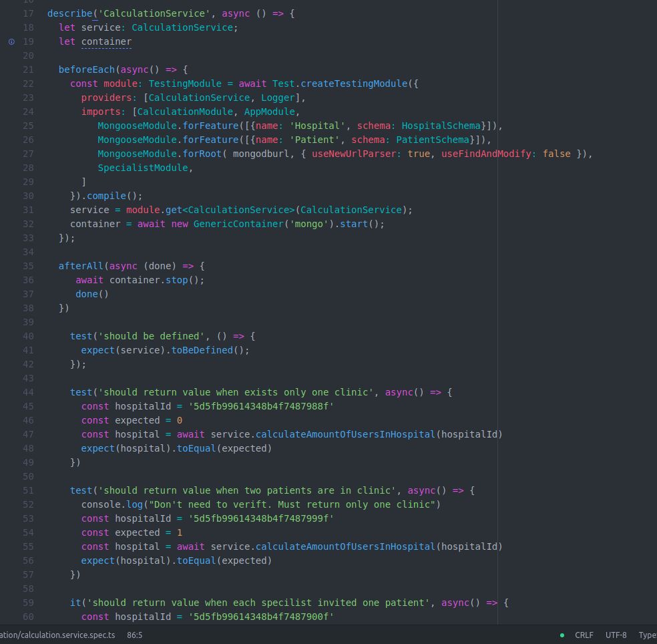Click line number 35 in gutter
The image size is (657, 644).
tap(28, 266)
